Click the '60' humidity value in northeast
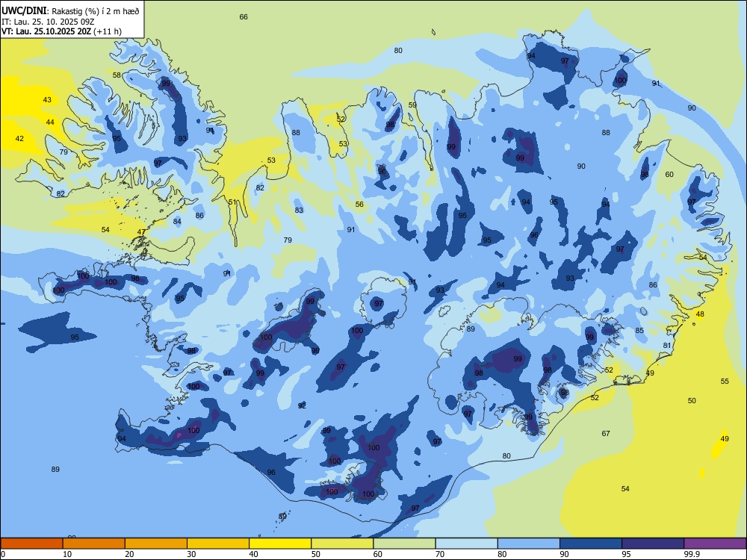The width and height of the screenshot is (747, 560). [669, 174]
